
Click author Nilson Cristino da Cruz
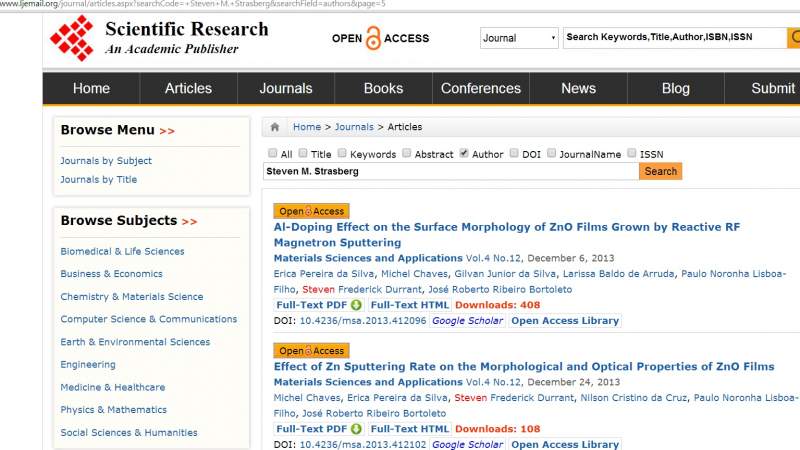(634, 398)
